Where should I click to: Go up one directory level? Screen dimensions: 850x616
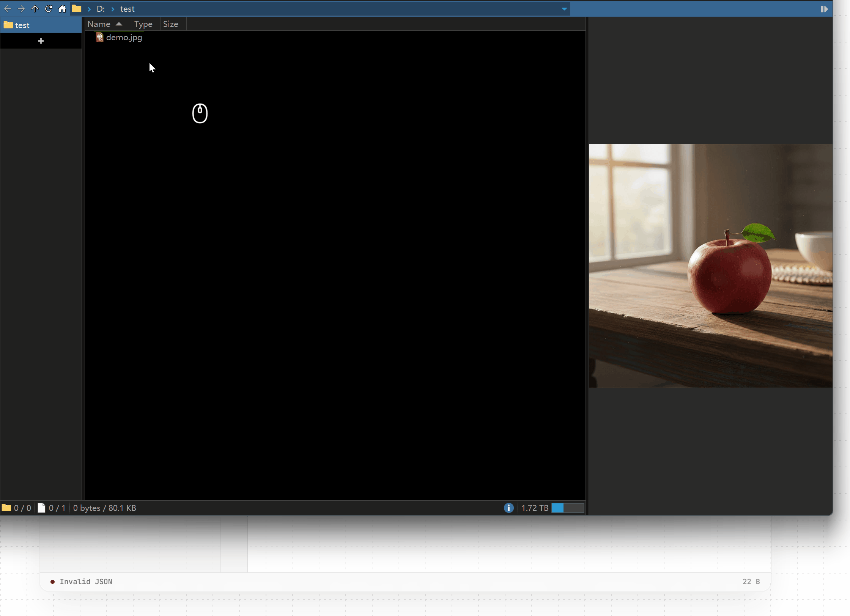pos(35,9)
